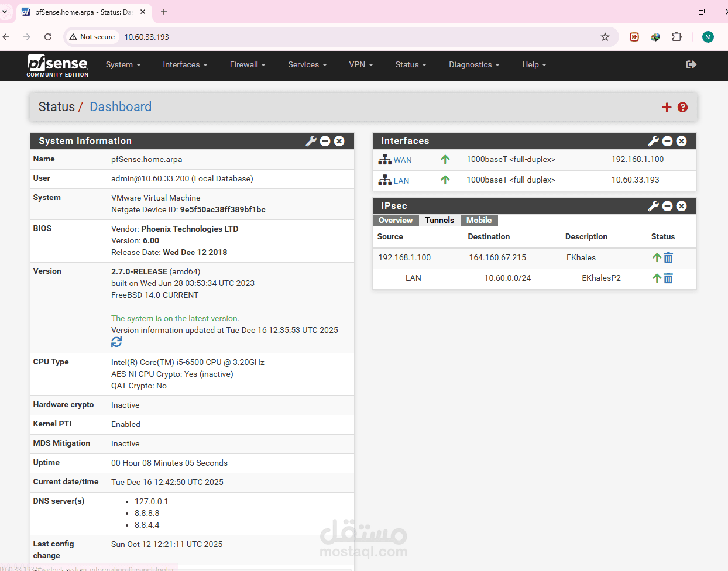Connect the EKhales tunnel using green arrow
This screenshot has height=571, width=728.
pos(656,257)
